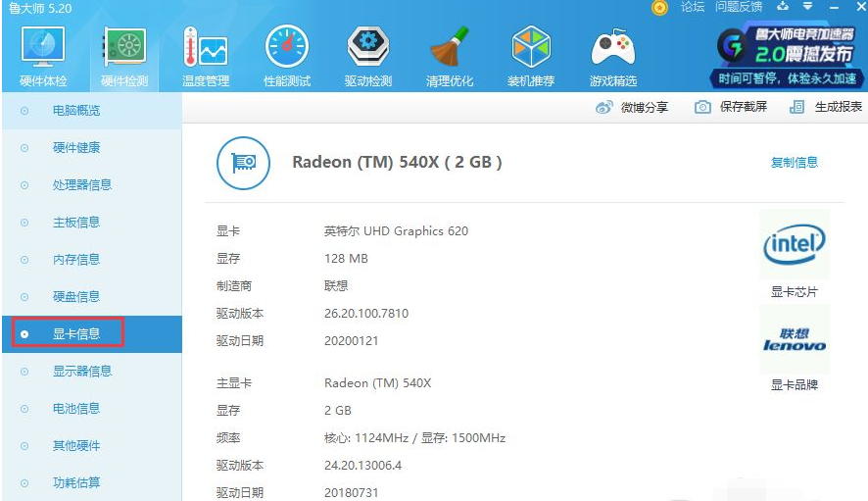Select 功耗估算 in sidebar
The width and height of the screenshot is (868, 501).
coord(92,482)
